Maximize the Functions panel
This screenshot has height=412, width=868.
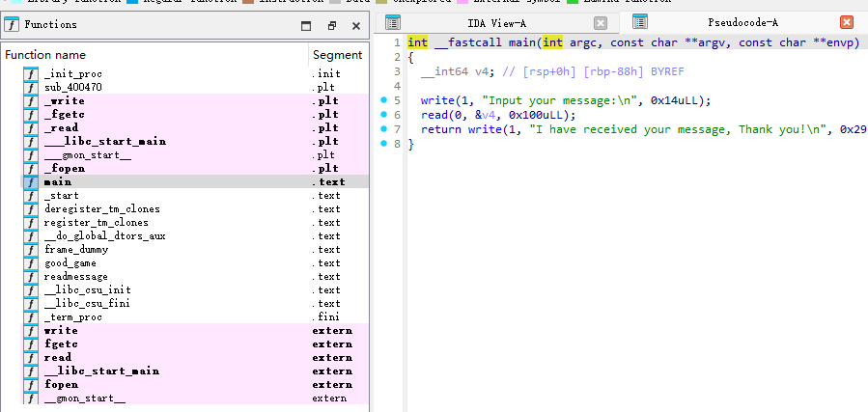tap(306, 26)
